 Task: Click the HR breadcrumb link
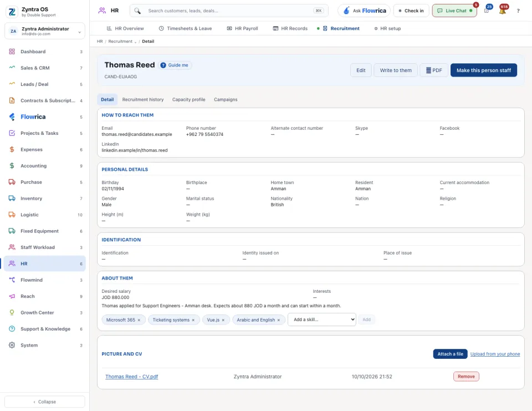pos(100,42)
